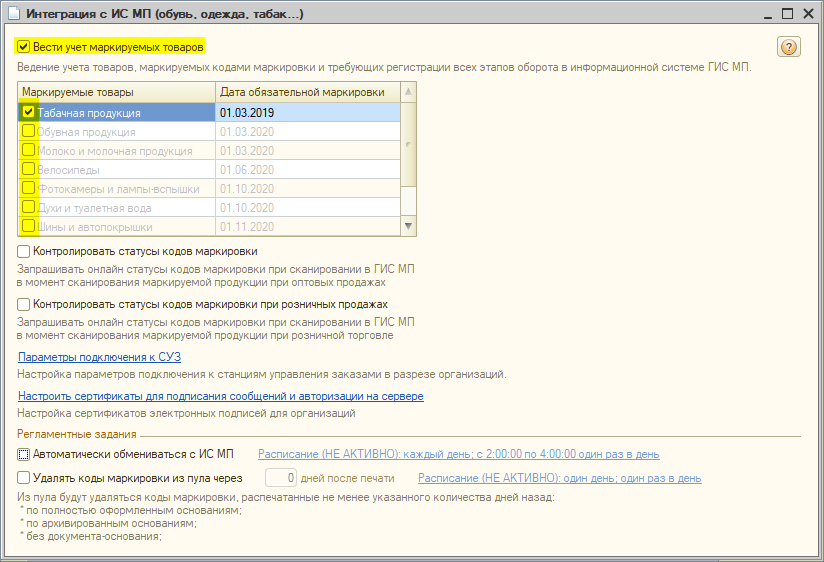Uncheck the 'Табачная продукция' checkbox
Viewport: 824px width, 562px height.
[x=28, y=111]
